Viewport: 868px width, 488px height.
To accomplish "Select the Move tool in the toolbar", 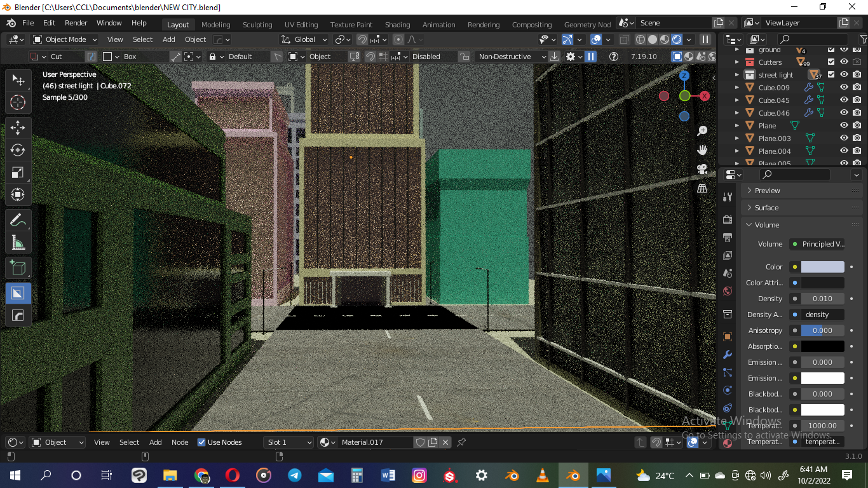I will 18,127.
